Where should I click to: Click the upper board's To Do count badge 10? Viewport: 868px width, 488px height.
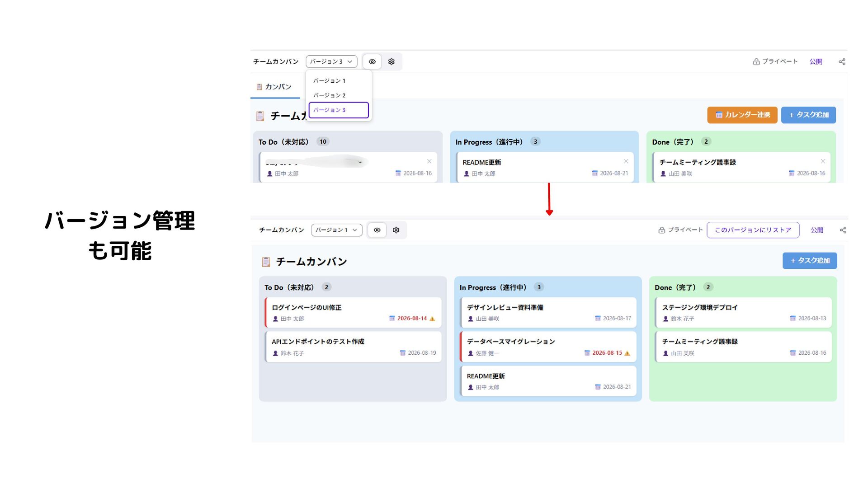click(x=323, y=142)
